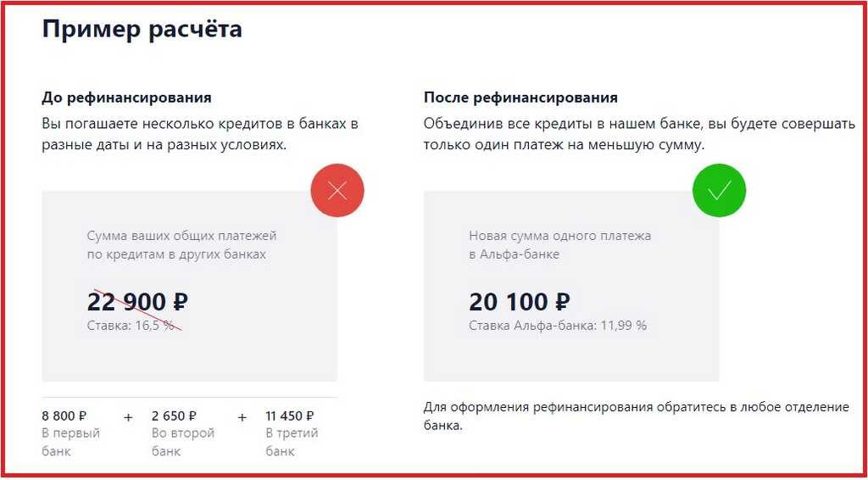Viewport: 868px width, 480px height.
Task: Click the 2 650 ₽ second bank amount
Action: point(174,416)
